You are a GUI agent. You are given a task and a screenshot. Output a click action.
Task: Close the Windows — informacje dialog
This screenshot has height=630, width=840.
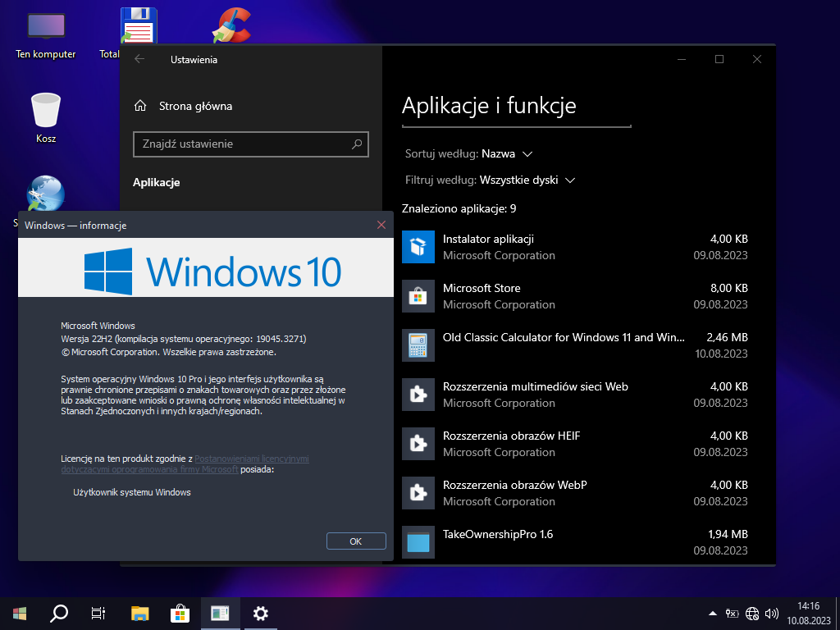click(x=381, y=225)
